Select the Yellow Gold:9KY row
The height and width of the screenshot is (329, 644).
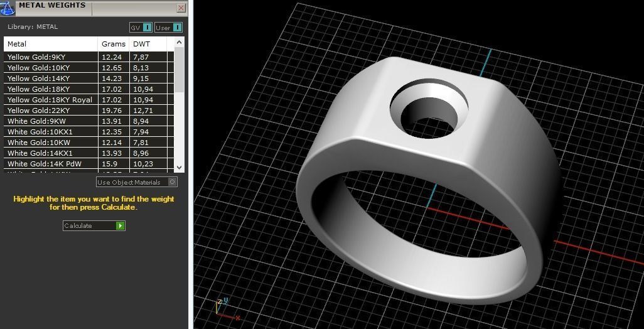coord(89,57)
